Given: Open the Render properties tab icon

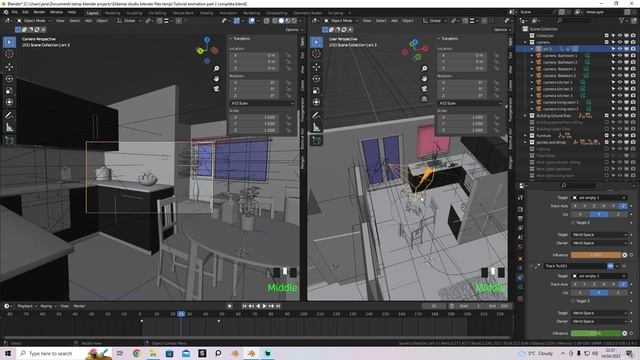Looking at the screenshot, I should pyautogui.click(x=520, y=209).
